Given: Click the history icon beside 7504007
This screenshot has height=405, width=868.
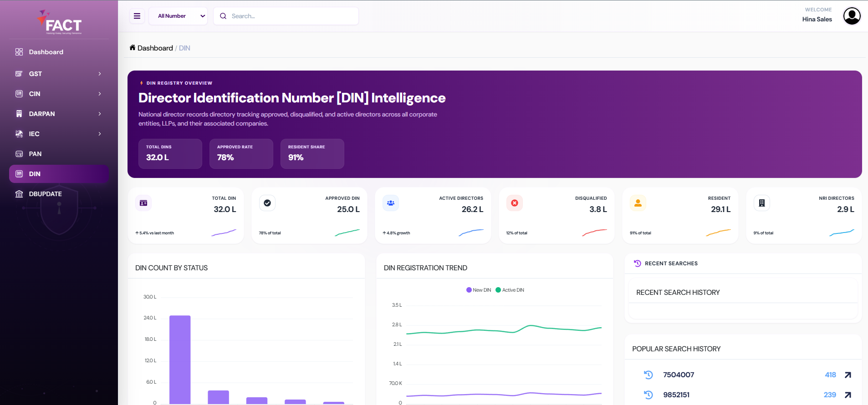Looking at the screenshot, I should pyautogui.click(x=648, y=375).
